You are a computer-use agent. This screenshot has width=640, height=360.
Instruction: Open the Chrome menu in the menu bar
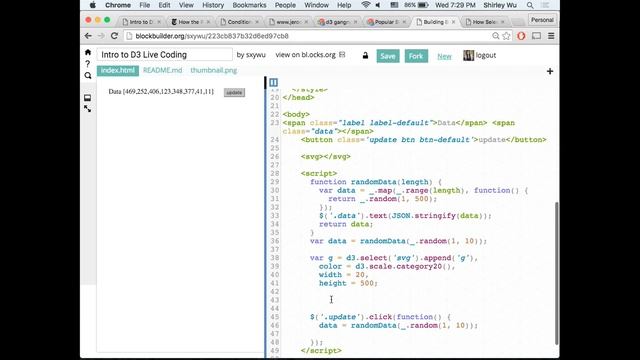(118, 5)
